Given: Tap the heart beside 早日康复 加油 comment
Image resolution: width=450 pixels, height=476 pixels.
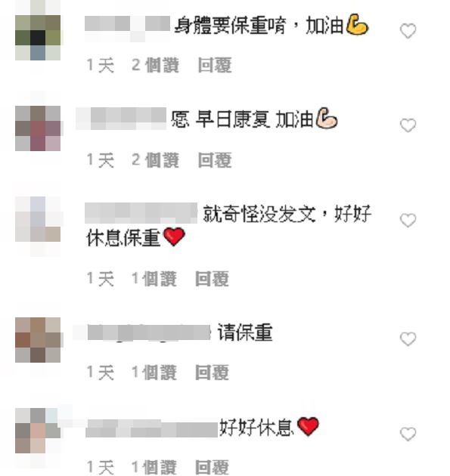Looking at the screenshot, I should [x=408, y=125].
